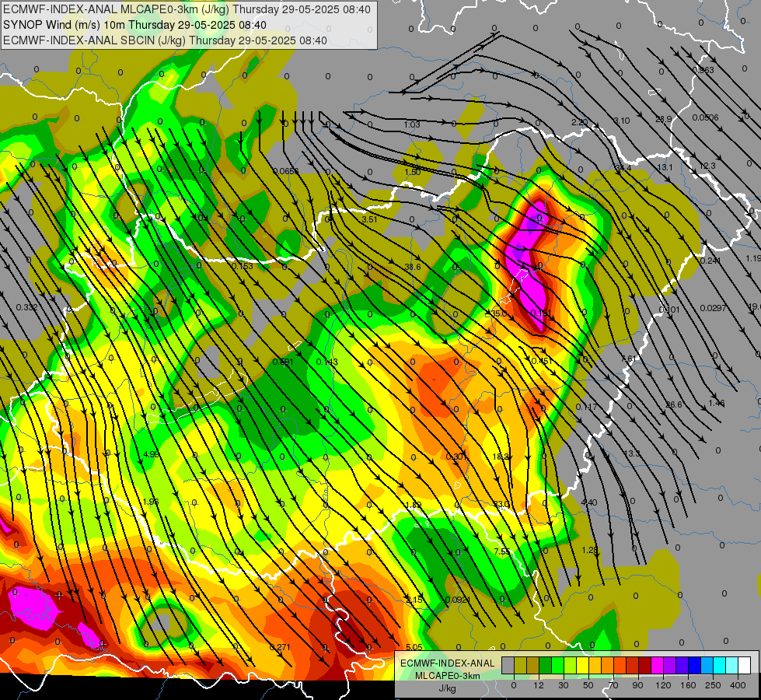The width and height of the screenshot is (761, 700).
Task: Click the legend scale label 70
Action: (613, 685)
